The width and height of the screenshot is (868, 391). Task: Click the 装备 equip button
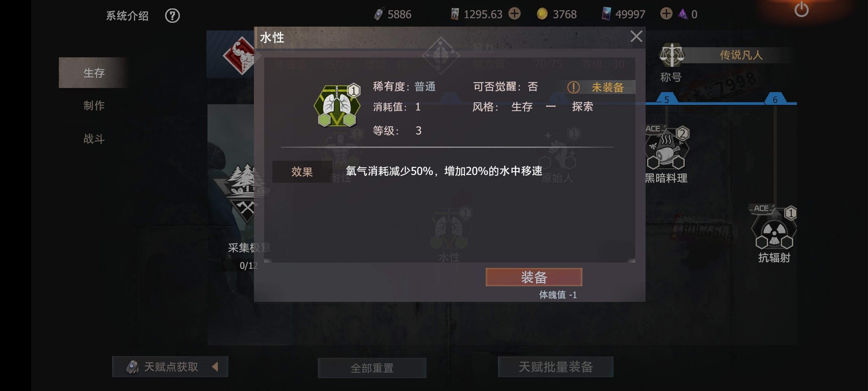tap(534, 277)
